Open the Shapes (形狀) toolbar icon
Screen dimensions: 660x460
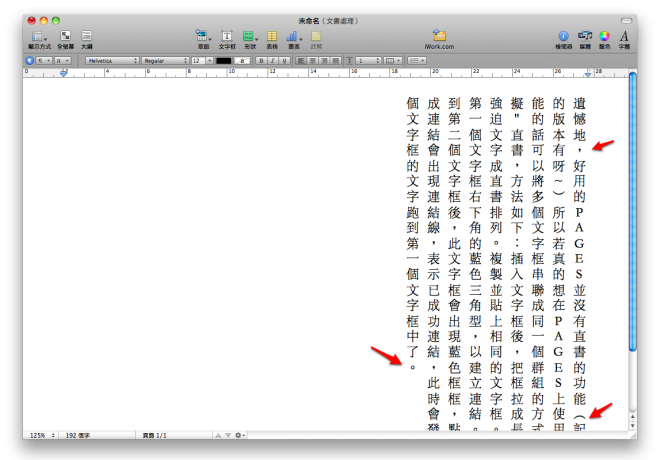pos(249,37)
